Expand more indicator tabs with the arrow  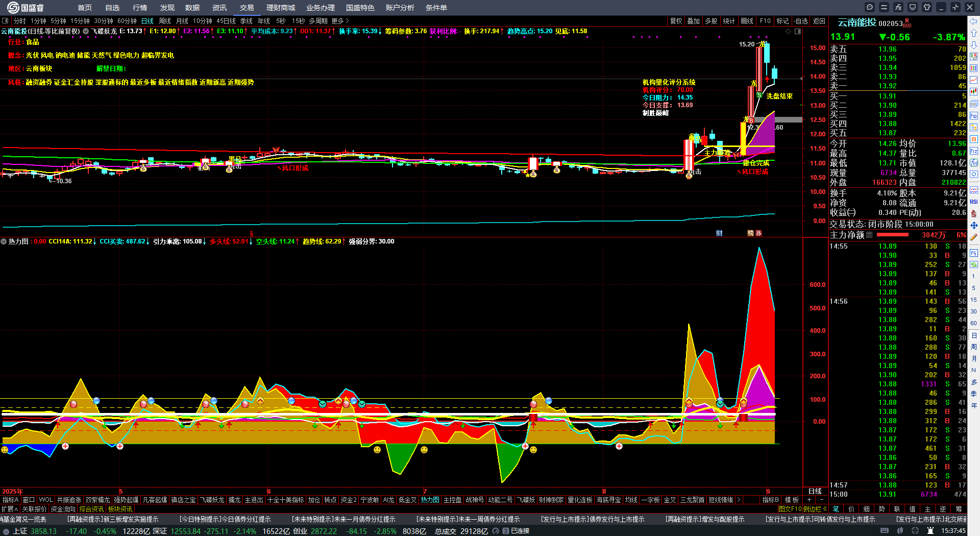point(738,500)
